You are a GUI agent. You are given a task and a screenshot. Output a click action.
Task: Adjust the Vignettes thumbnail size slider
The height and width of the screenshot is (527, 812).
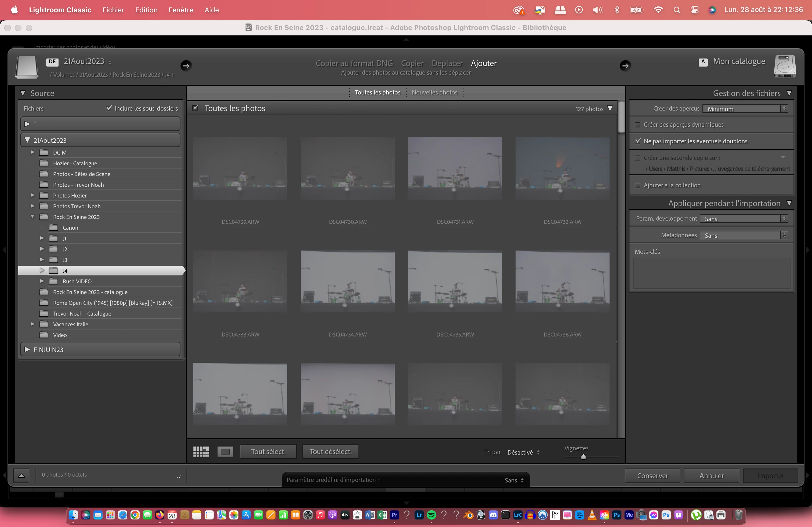coord(583,457)
